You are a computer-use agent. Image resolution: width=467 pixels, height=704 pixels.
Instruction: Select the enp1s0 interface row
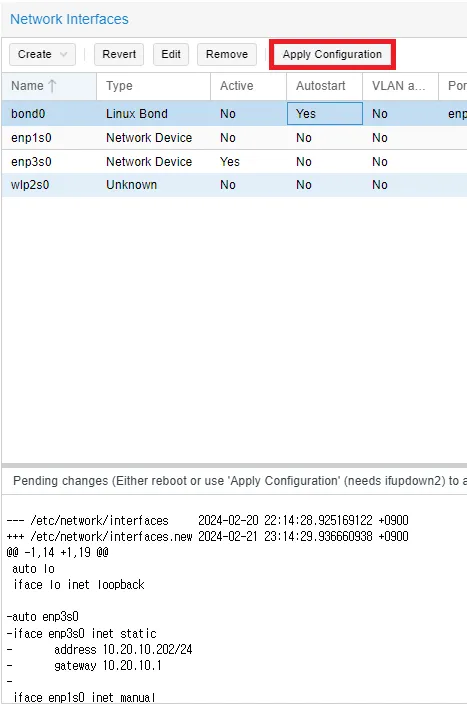pyautogui.click(x=234, y=138)
